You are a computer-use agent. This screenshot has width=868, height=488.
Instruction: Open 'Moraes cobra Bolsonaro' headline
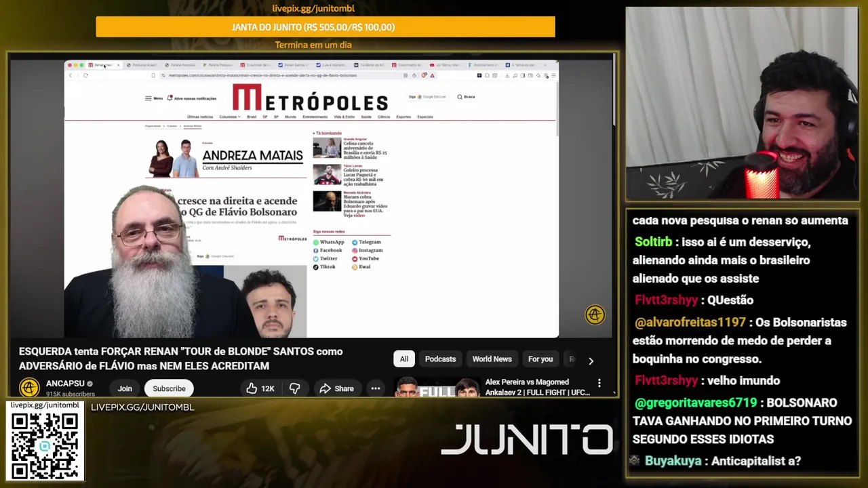[x=366, y=206]
